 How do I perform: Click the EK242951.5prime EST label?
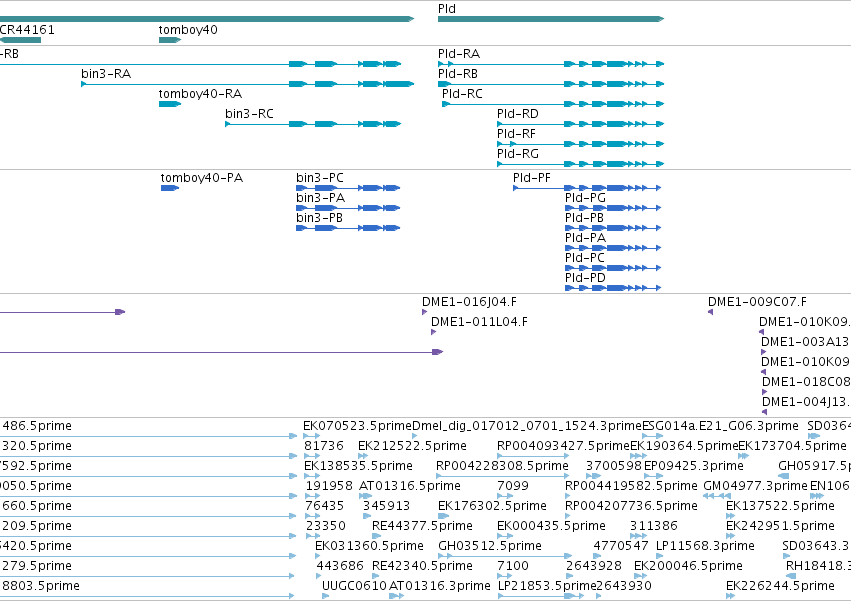click(780, 527)
